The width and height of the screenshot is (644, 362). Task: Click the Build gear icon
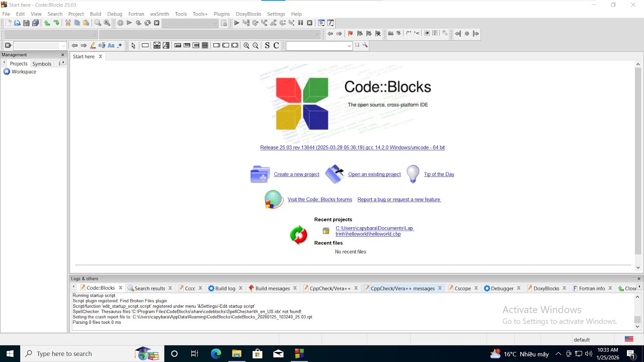click(x=120, y=23)
